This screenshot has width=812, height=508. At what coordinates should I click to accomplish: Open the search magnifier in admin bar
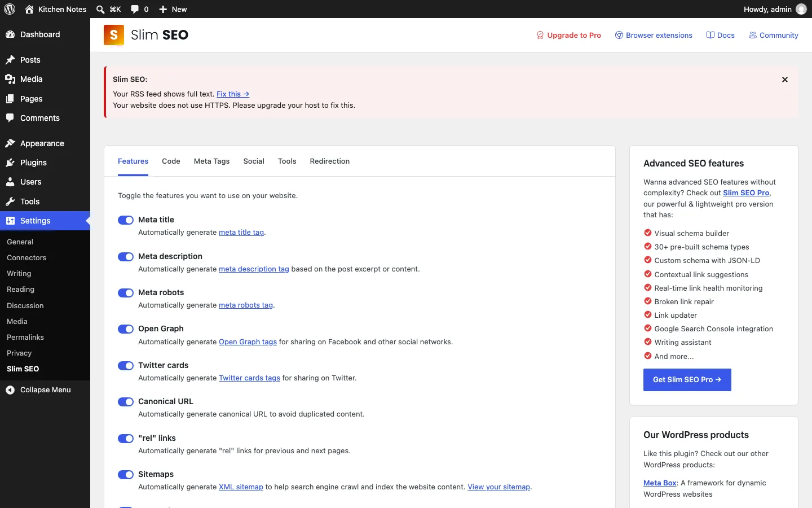tap(100, 9)
